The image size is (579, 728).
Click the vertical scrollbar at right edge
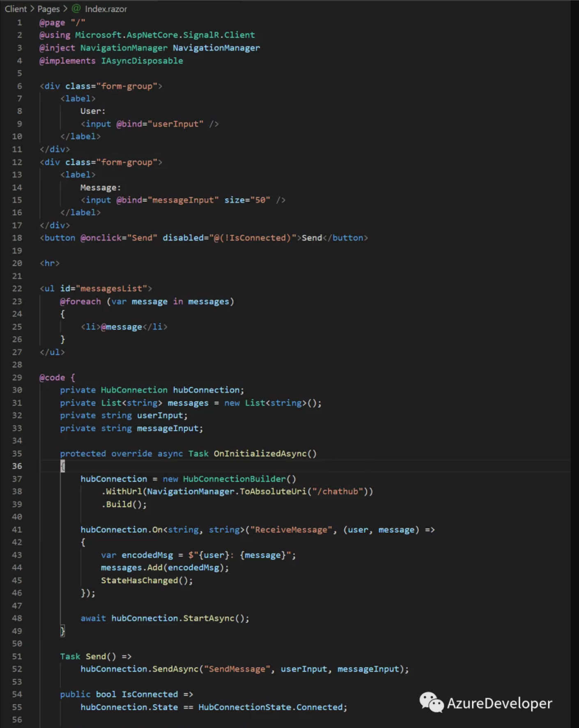(574, 364)
